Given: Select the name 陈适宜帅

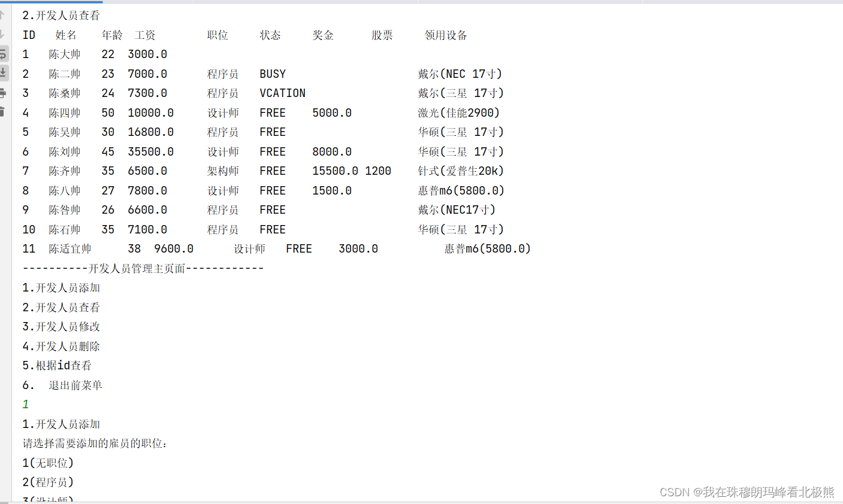Looking at the screenshot, I should (x=70, y=248).
